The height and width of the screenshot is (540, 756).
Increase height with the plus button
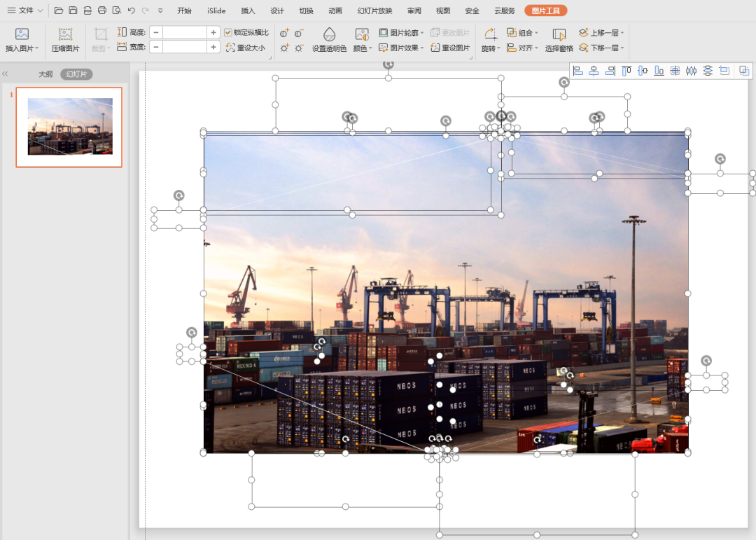point(213,32)
